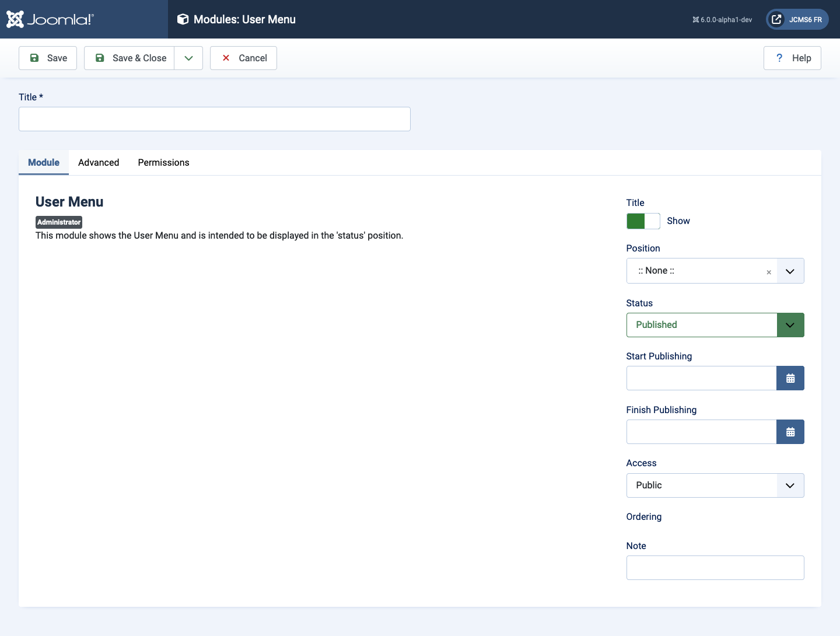The width and height of the screenshot is (840, 636).
Task: Switch to the Advanced tab
Action: pos(99,163)
